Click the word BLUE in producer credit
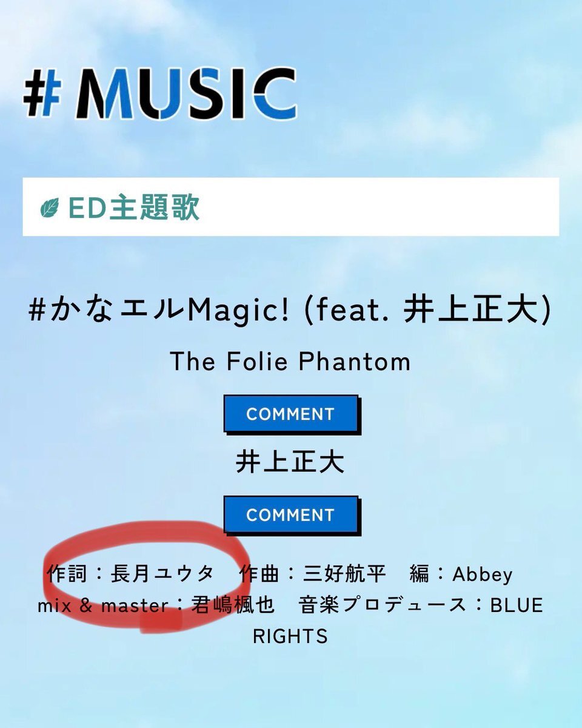The image size is (582, 728). tap(517, 605)
